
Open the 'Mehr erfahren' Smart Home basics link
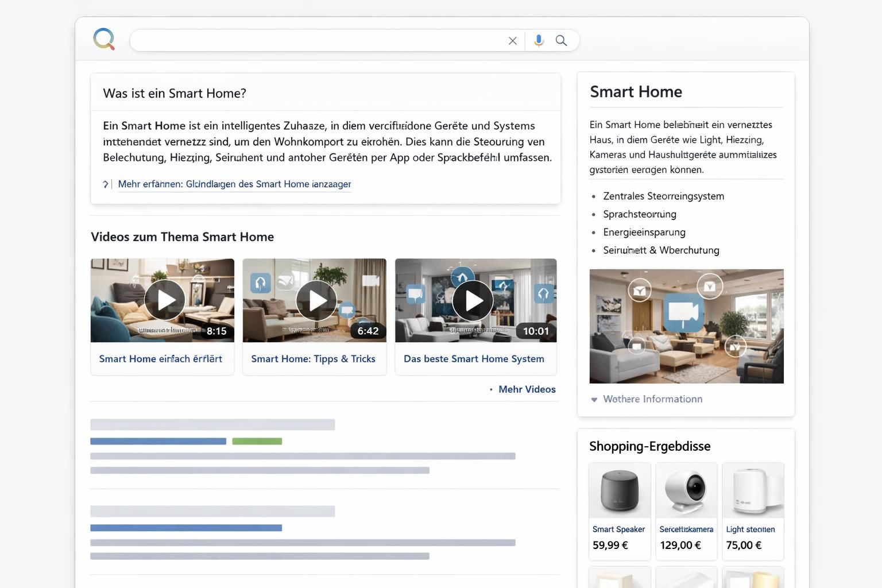tap(234, 184)
